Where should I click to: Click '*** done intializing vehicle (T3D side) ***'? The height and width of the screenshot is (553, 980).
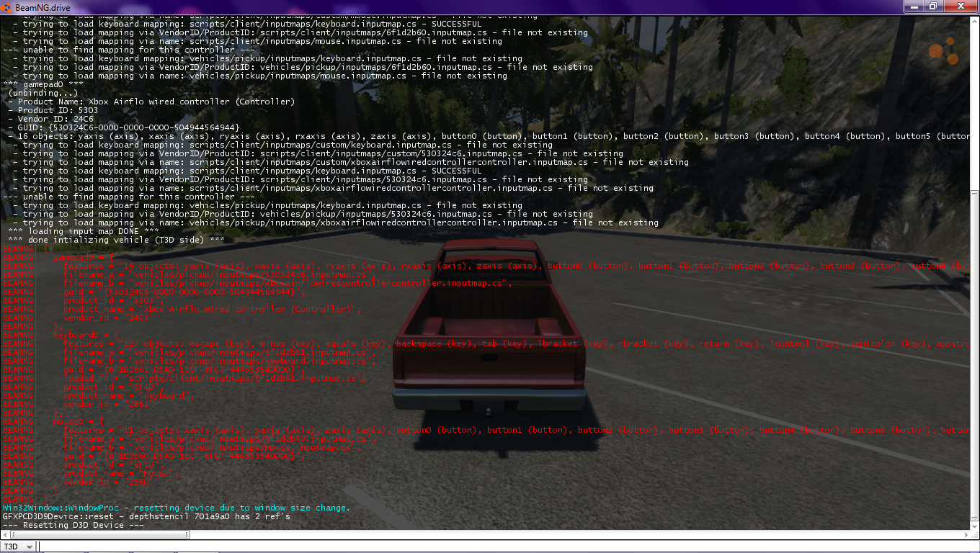point(116,240)
